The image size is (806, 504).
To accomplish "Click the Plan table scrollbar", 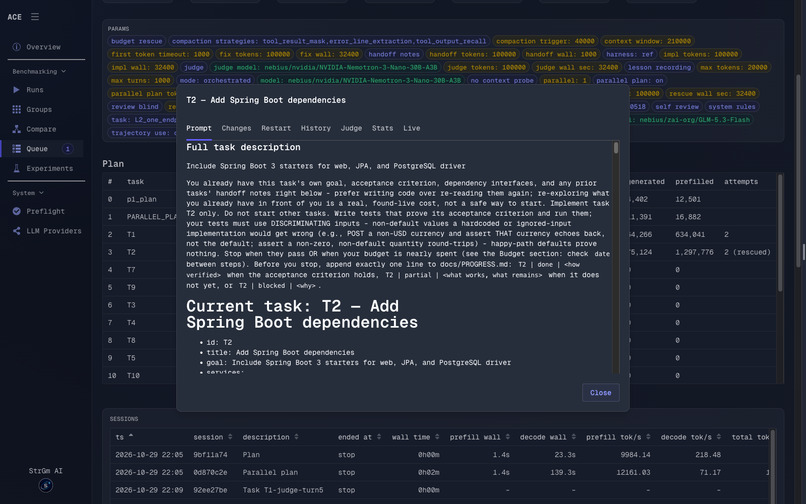I will pos(780,231).
